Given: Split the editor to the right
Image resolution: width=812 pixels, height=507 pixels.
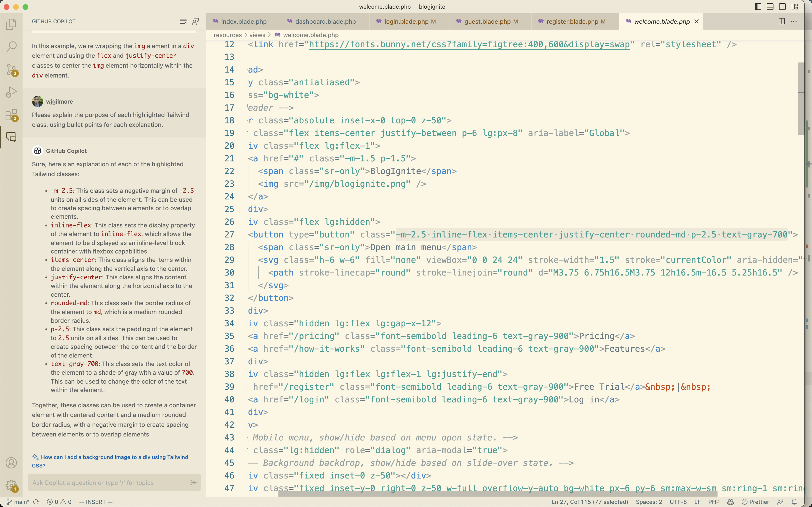Looking at the screenshot, I should pyautogui.click(x=782, y=22).
